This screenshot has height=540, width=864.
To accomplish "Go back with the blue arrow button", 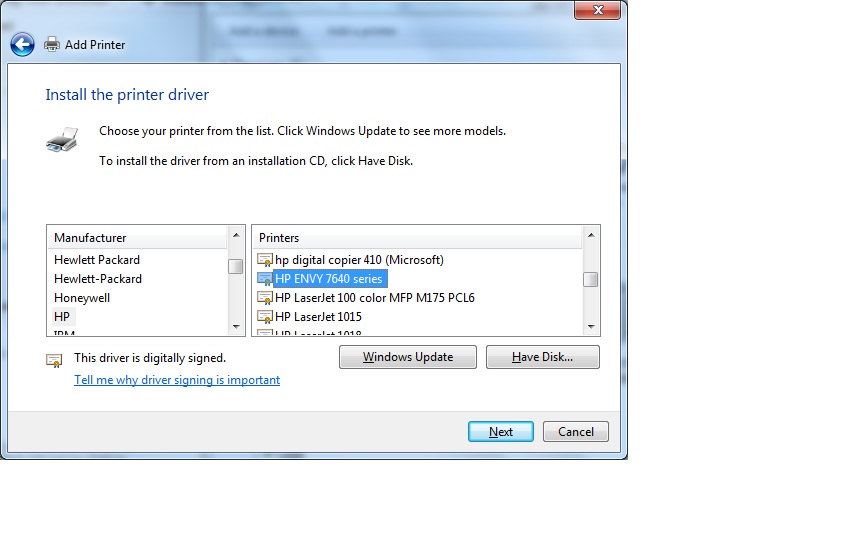I will click(x=22, y=45).
